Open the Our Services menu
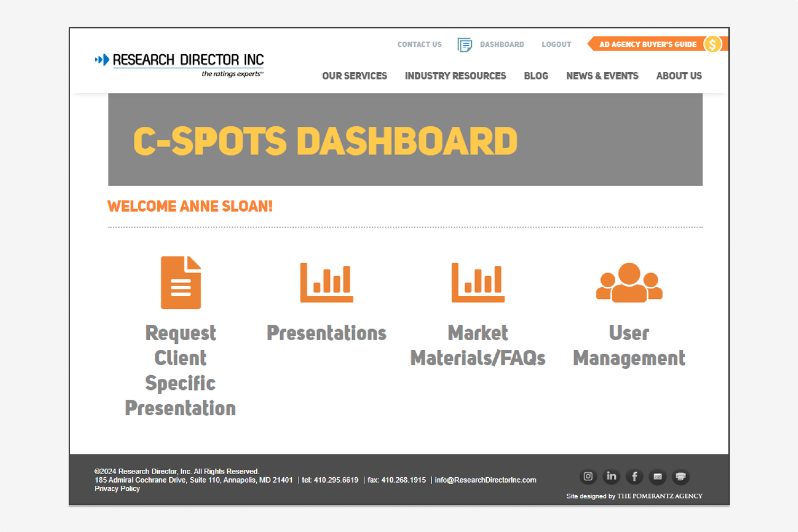Screen dimensions: 798x532 click(355, 76)
